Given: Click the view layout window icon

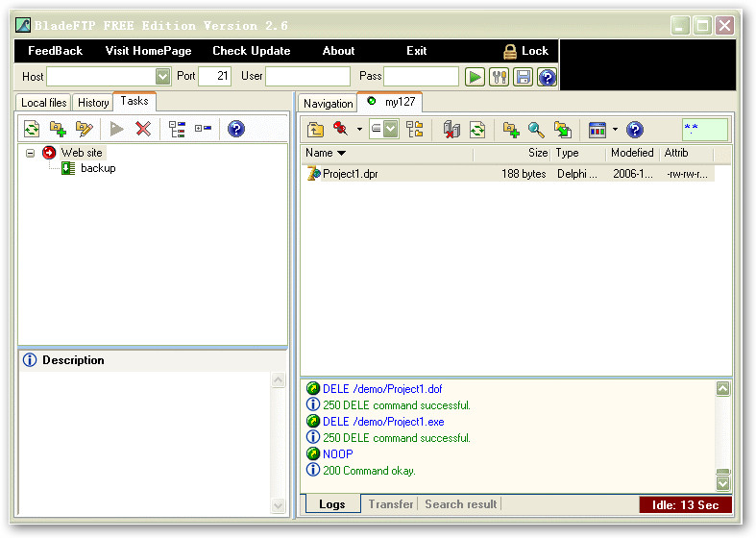Looking at the screenshot, I should (x=597, y=130).
